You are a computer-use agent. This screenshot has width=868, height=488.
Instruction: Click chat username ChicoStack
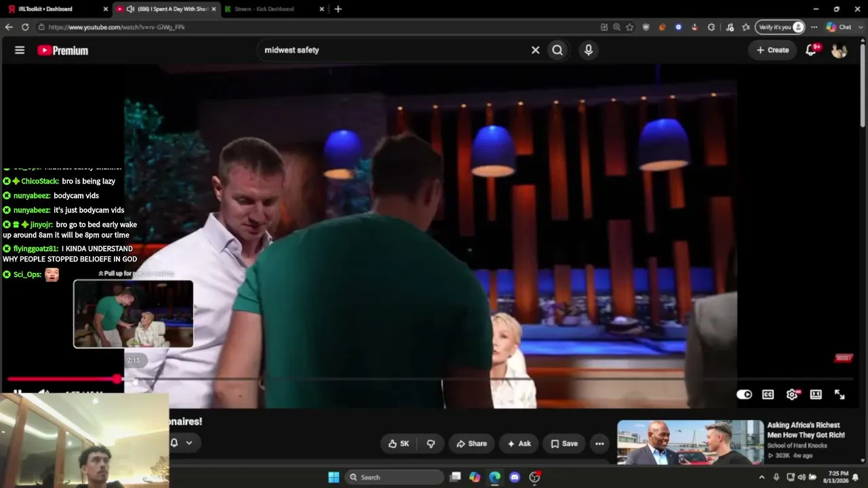point(39,182)
